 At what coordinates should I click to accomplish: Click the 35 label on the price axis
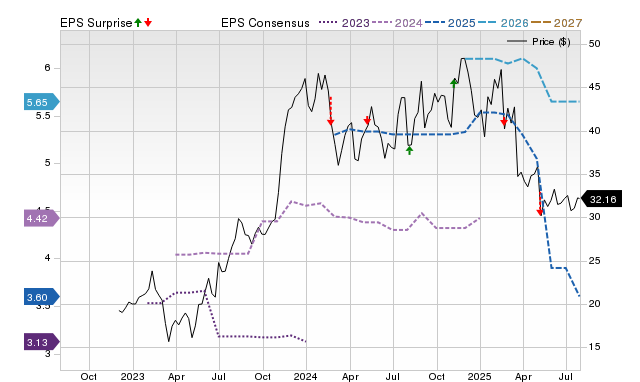click(x=595, y=174)
